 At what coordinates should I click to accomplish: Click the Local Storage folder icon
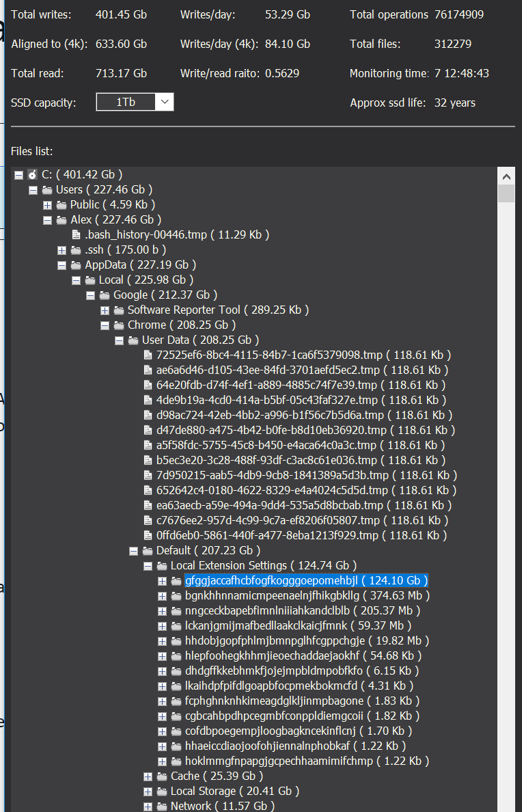(162, 791)
